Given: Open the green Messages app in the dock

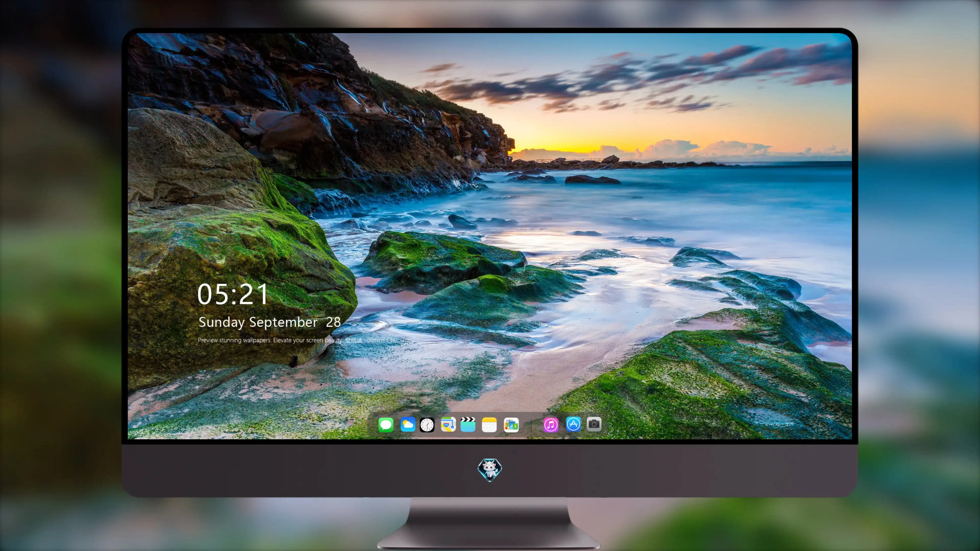Looking at the screenshot, I should coord(386,424).
